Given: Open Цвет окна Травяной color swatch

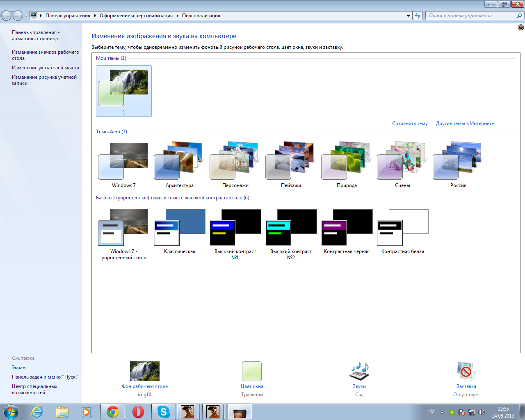Looking at the screenshot, I should pos(252,371).
